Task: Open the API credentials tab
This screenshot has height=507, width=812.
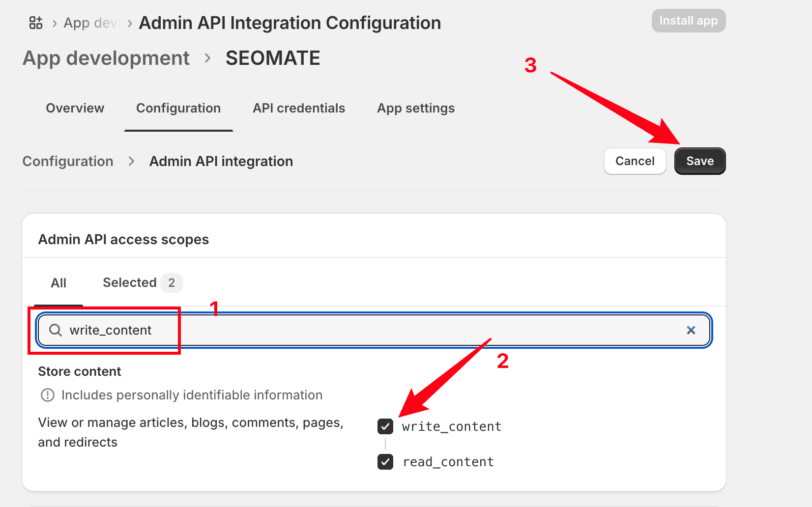Action: (299, 108)
